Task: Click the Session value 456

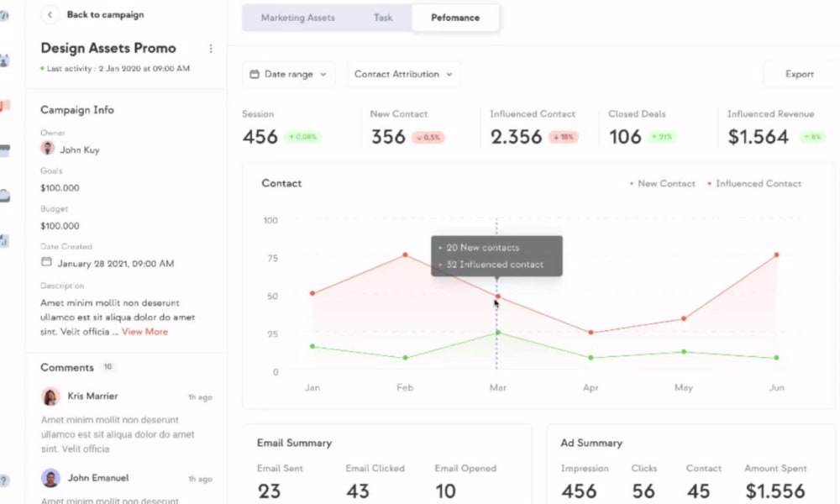Action: 260,137
